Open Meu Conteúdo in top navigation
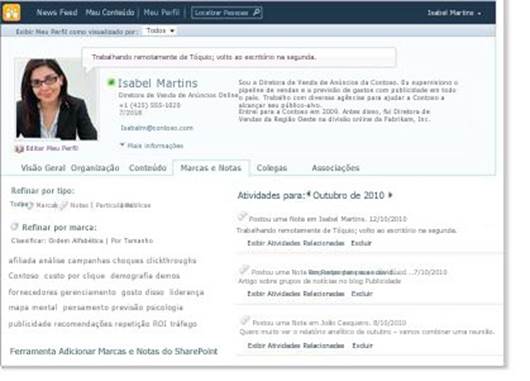 (110, 13)
